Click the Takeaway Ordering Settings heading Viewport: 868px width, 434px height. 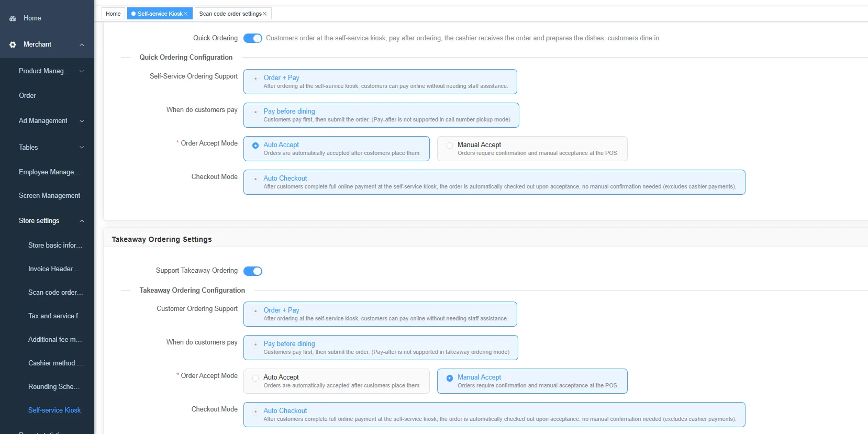162,239
